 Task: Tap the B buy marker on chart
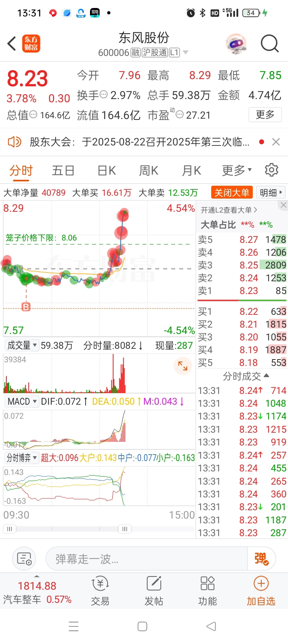[x=26, y=307]
